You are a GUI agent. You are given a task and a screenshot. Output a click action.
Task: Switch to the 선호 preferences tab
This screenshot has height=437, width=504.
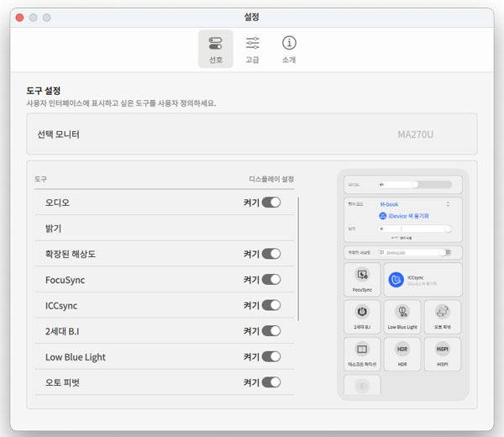pyautogui.click(x=215, y=49)
